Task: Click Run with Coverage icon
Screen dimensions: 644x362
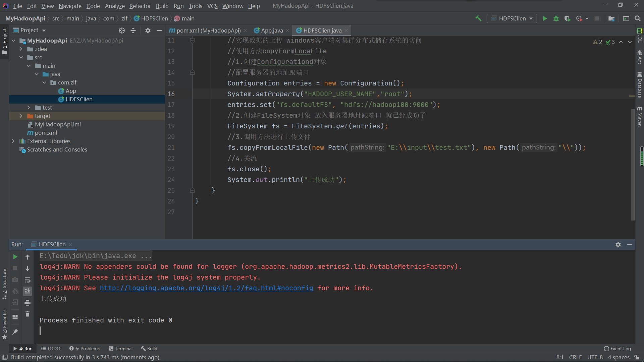Action: (567, 18)
